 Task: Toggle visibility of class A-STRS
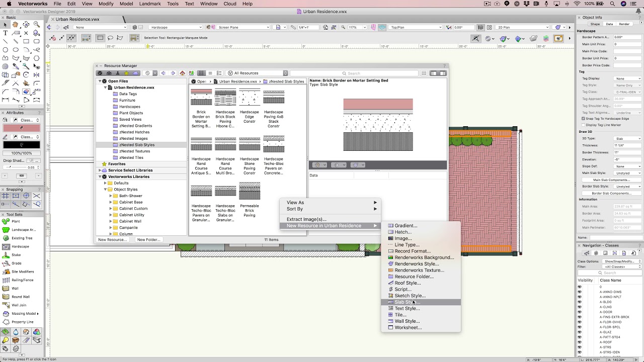[x=580, y=347]
